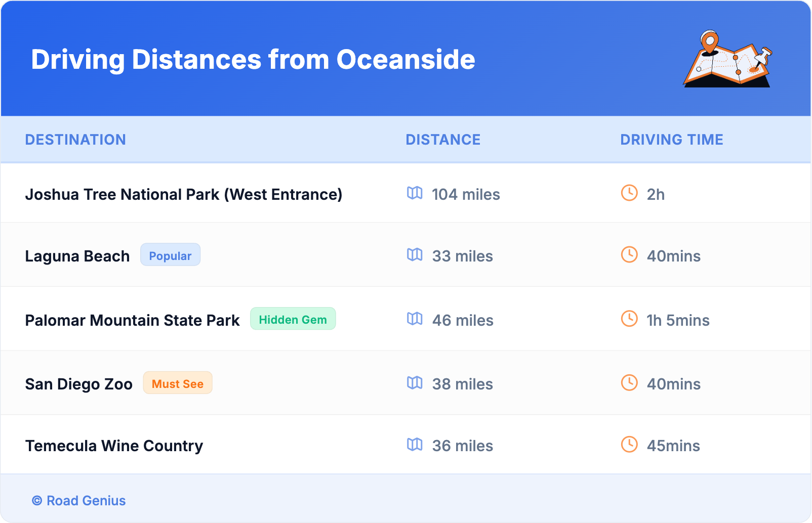Click the clock icon beside 1h 5mins
Screen dimensions: 812x523
click(x=629, y=319)
